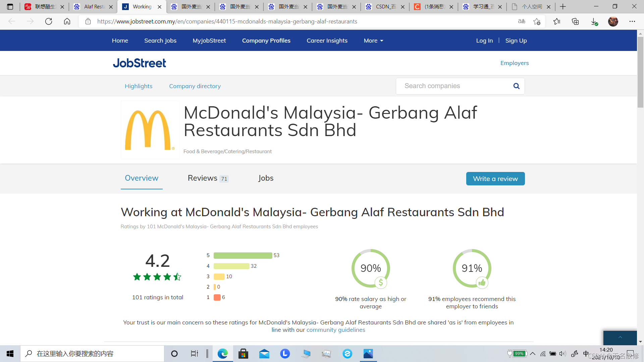The height and width of the screenshot is (362, 644).
Task: Click the browser refresh icon
Action: pos(49,21)
